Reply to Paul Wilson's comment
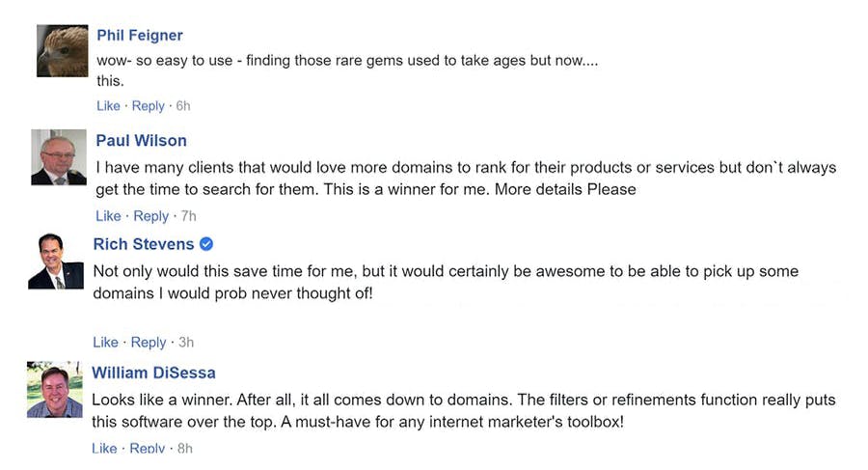Viewport: 868px width, 470px height. 150,216
